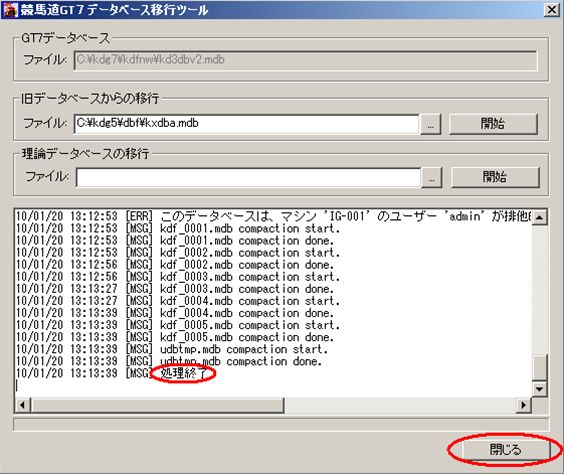
Task: Click the application icon in title bar
Action: click(10, 10)
